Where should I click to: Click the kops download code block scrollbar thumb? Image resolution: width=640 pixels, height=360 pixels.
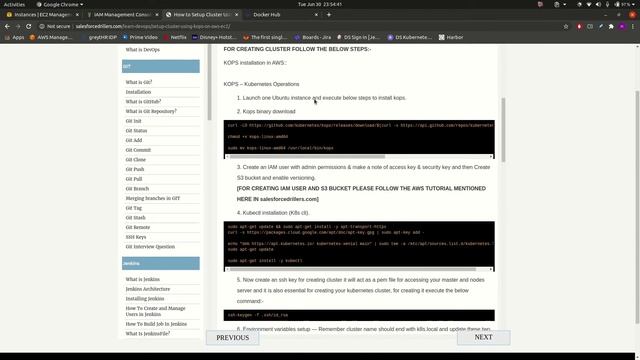(x=307, y=156)
